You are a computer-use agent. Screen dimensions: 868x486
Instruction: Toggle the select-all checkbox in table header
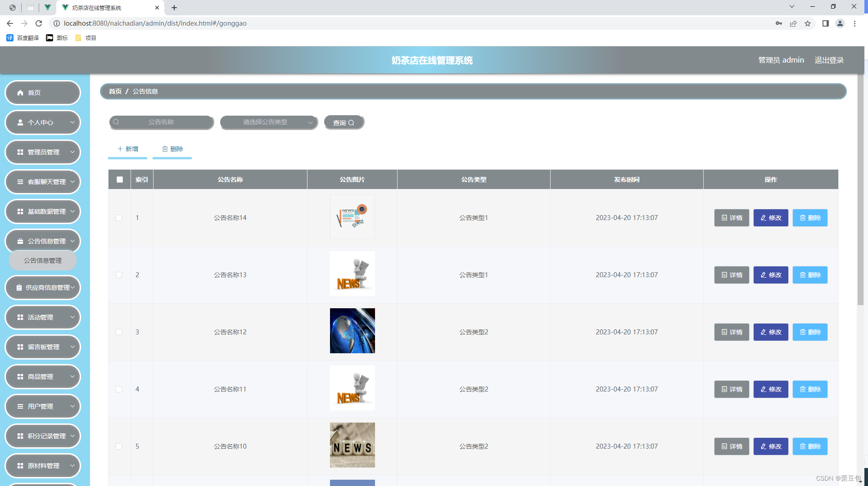tap(120, 180)
